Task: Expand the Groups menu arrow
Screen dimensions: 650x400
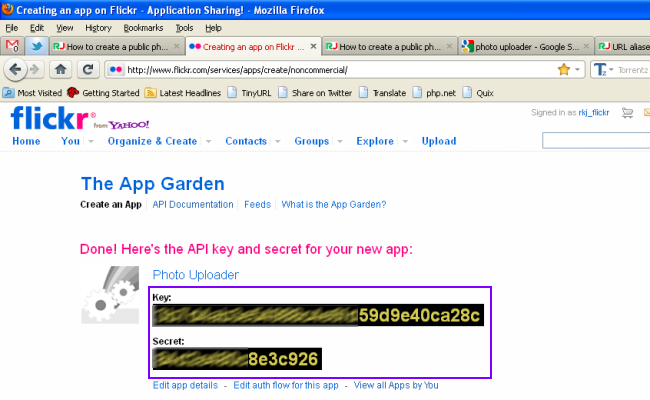Action: pos(340,141)
